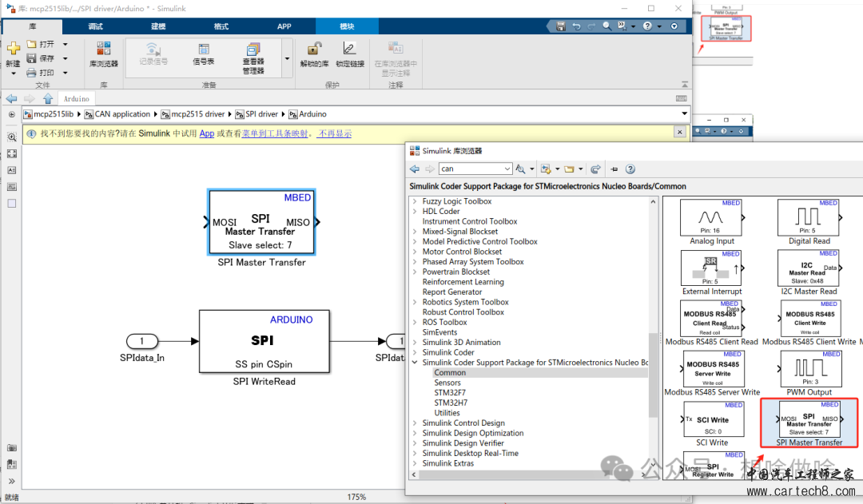Switch to the 建模 ribbon tab

[x=158, y=26]
